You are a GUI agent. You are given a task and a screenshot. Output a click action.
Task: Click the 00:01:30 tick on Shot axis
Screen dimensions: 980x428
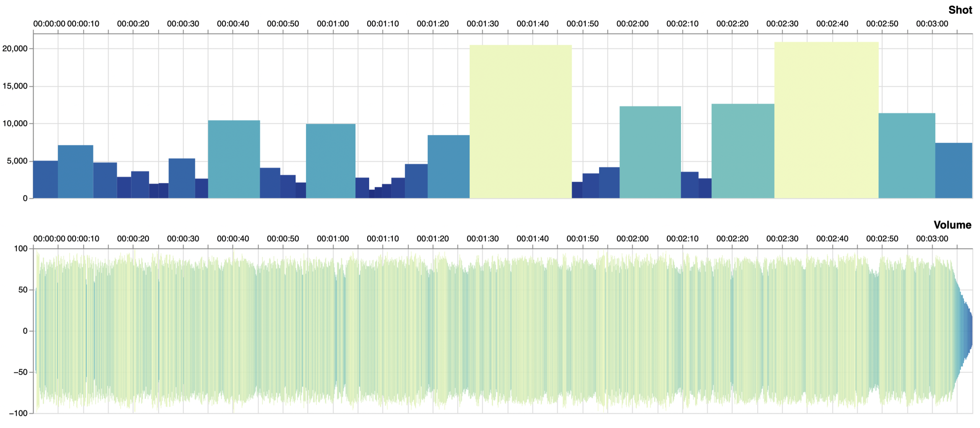point(482,24)
